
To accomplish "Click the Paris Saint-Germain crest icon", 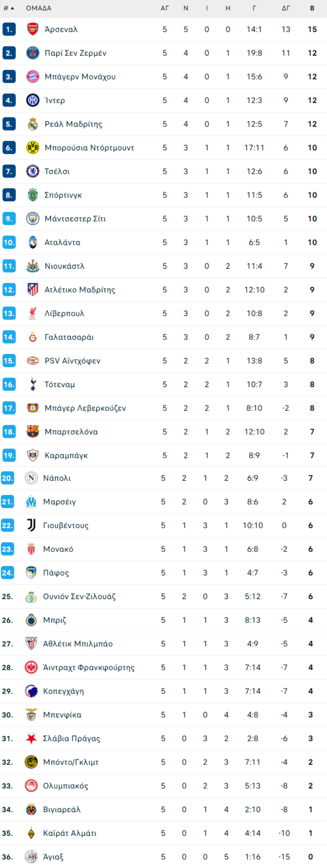I will pos(33,53).
